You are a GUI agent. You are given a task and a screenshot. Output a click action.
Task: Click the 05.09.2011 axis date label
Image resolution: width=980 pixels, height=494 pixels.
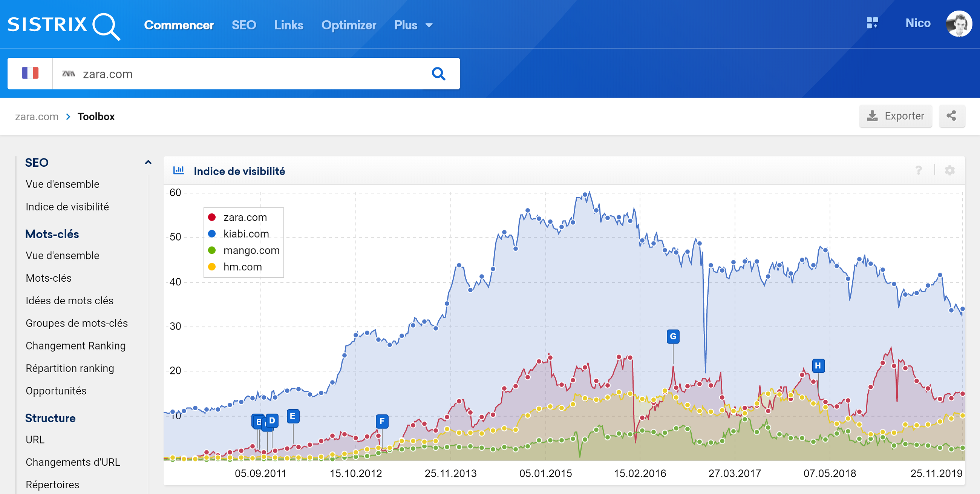click(260, 474)
